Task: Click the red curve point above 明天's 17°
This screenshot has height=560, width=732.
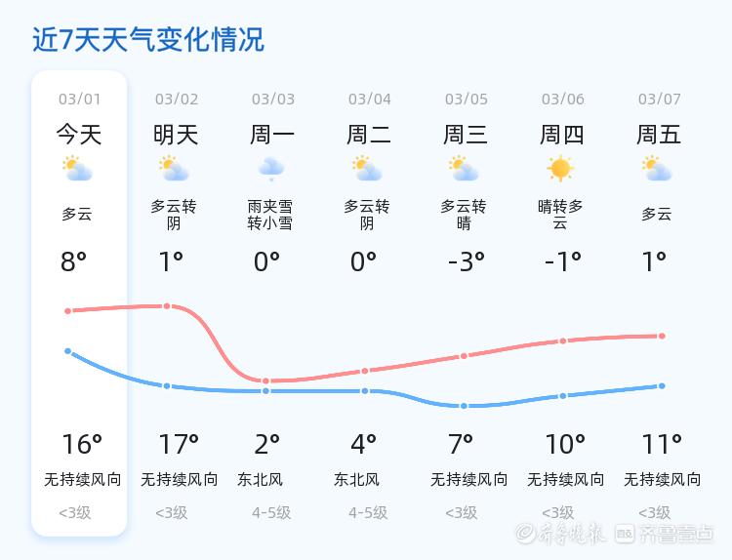Action: pyautogui.click(x=167, y=306)
